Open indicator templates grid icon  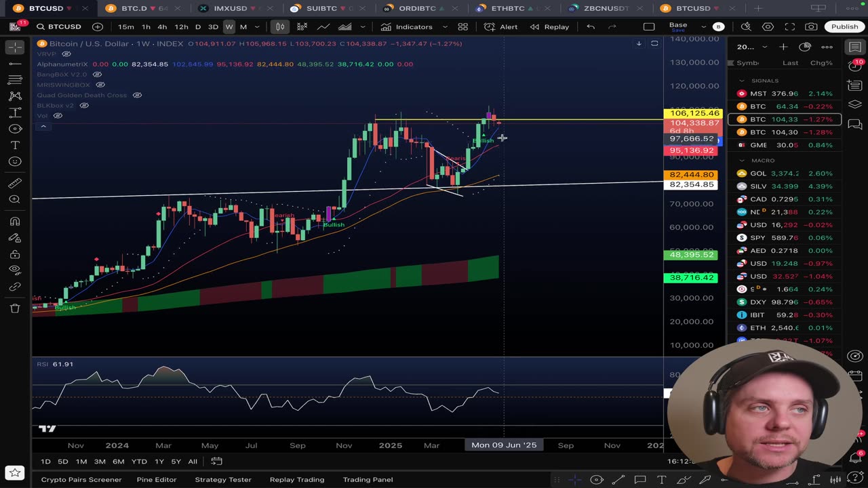pos(462,26)
